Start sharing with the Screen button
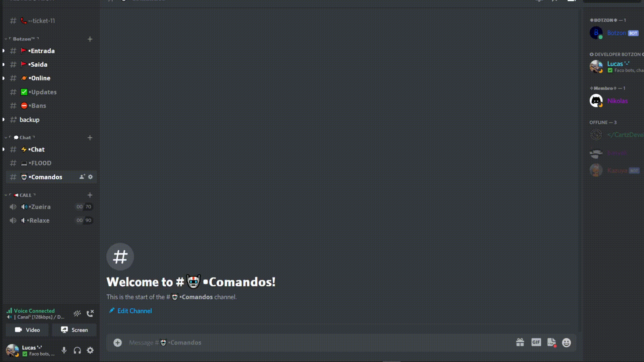This screenshot has width=644, height=362. tap(74, 330)
